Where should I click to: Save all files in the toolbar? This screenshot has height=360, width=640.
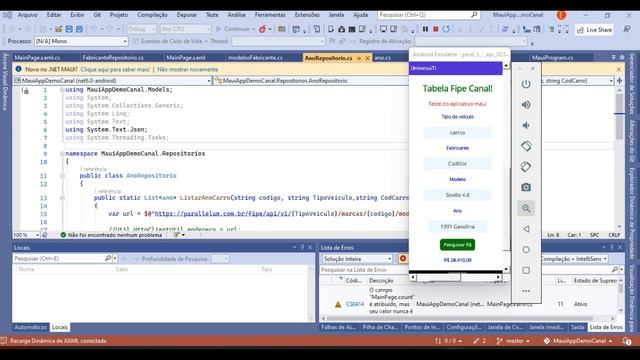pos(79,29)
